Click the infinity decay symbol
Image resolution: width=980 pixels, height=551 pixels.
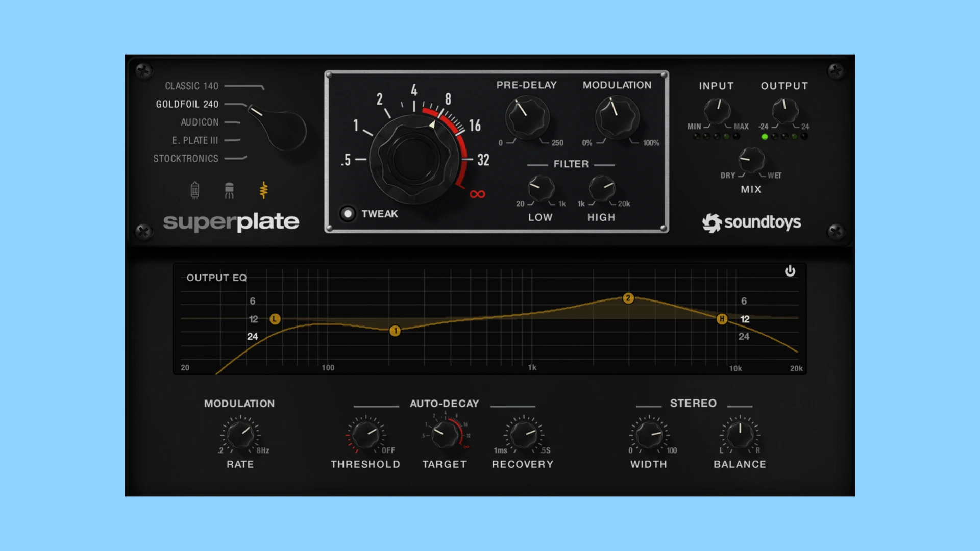[x=477, y=194]
